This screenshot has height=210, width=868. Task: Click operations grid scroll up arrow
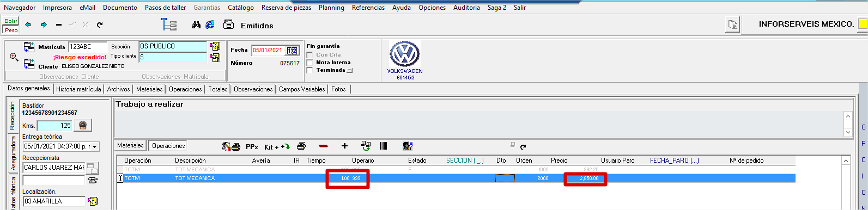point(845,161)
